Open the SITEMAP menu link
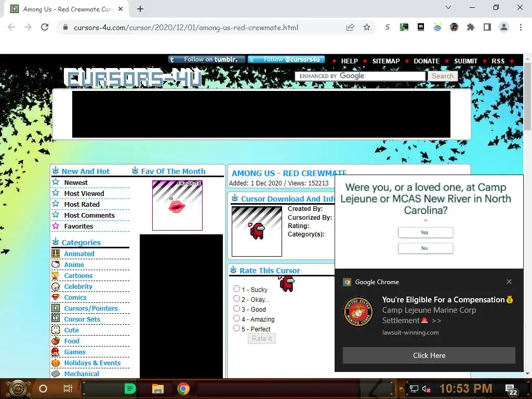The width and height of the screenshot is (532, 399). [x=386, y=61]
